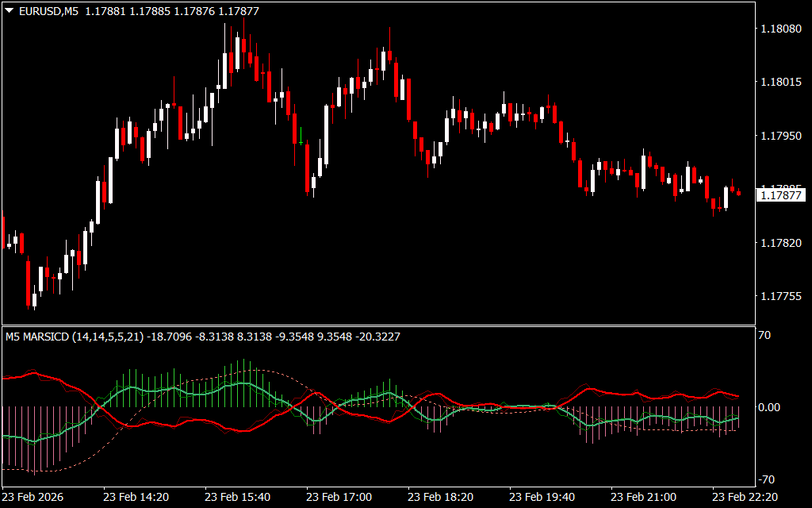This screenshot has width=812, height=508.
Task: Click the 23 Feb 19:40 time marker
Action: click(542, 497)
